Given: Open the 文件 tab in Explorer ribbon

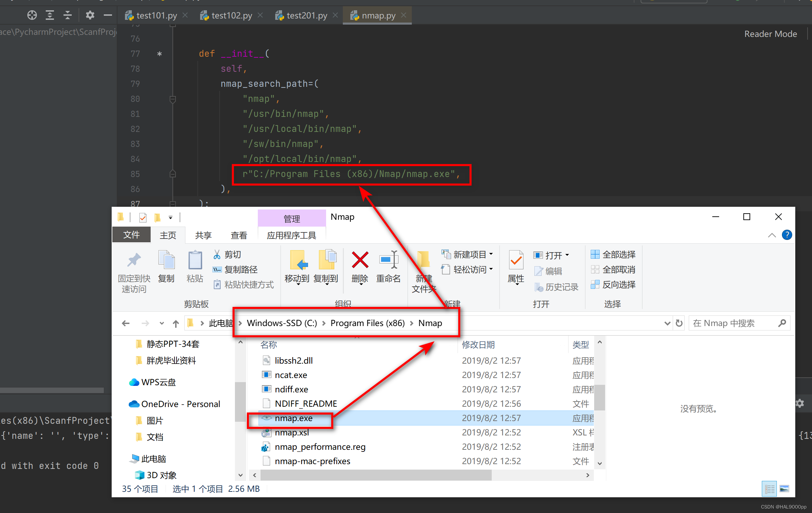Looking at the screenshot, I should point(131,235).
